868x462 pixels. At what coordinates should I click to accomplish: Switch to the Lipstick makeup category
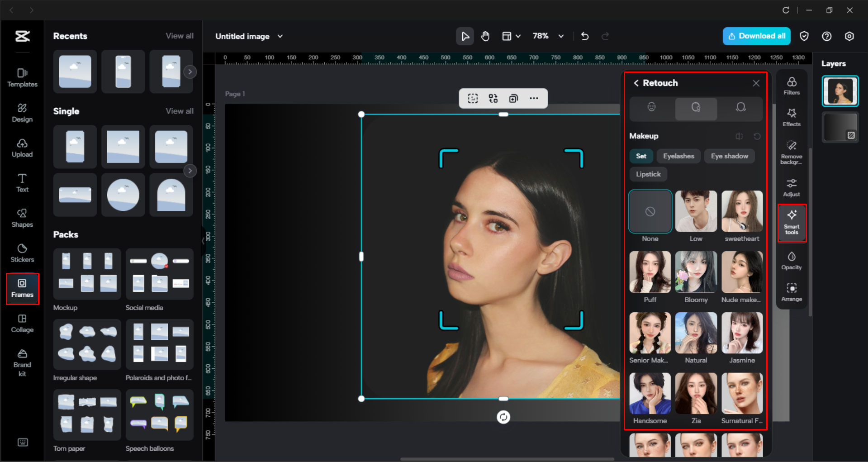tap(648, 174)
